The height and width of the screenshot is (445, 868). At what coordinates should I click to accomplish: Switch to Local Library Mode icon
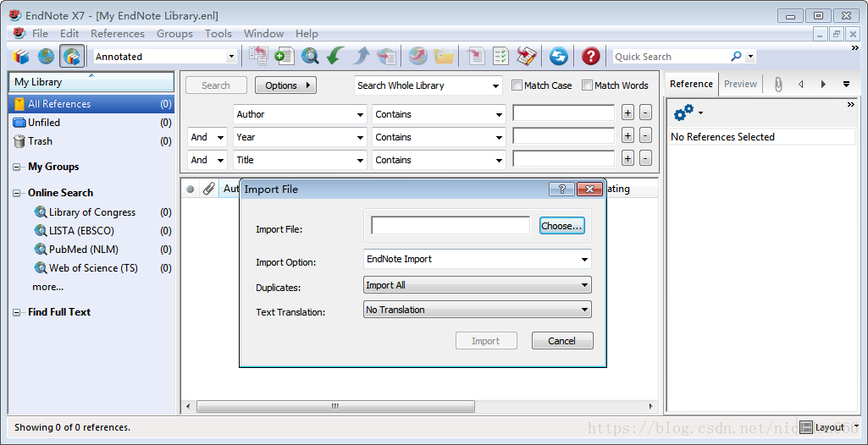[x=21, y=57]
